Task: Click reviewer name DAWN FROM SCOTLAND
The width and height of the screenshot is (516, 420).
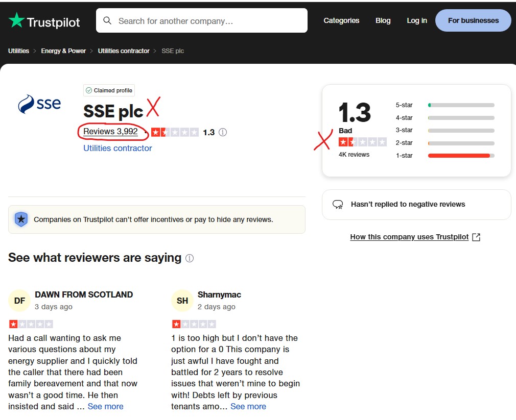Action: click(84, 294)
